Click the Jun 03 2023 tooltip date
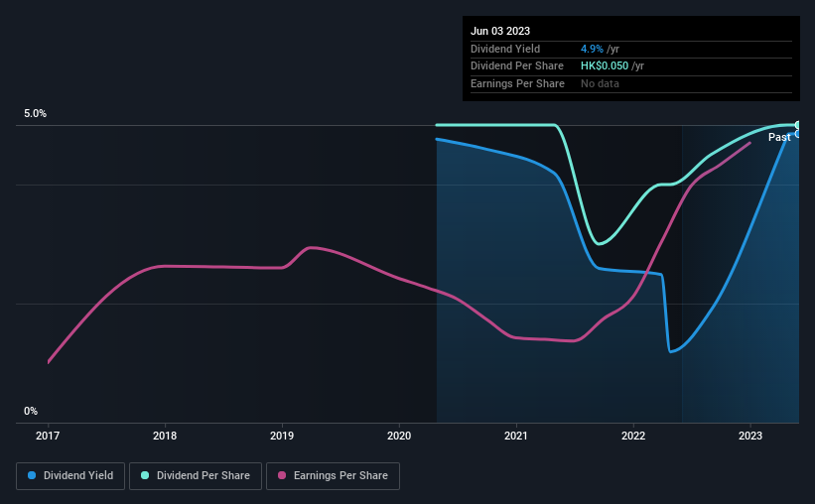This screenshot has height=504, width=815. [500, 31]
